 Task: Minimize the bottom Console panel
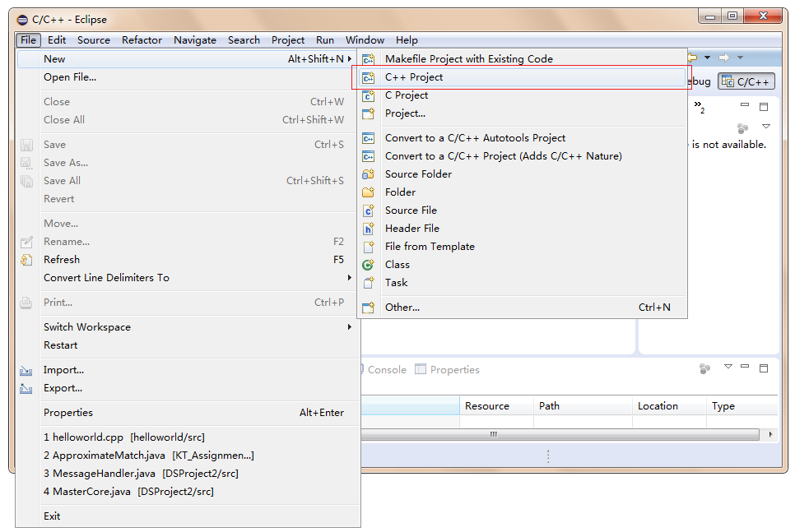click(x=744, y=366)
